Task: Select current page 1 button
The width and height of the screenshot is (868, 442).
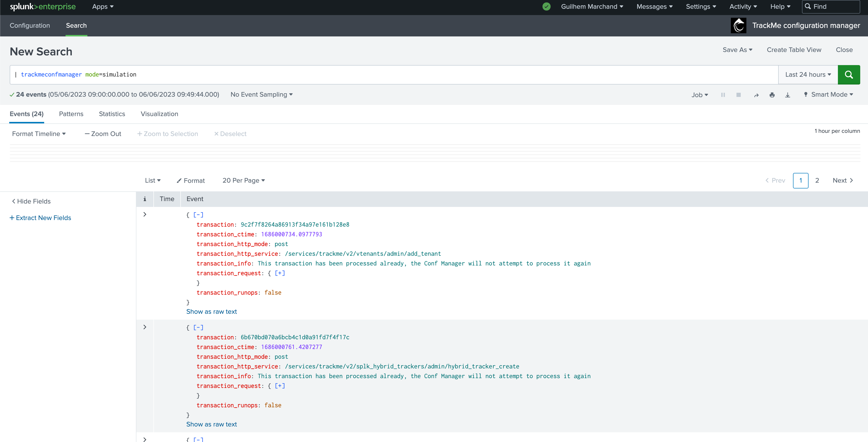Action: [x=801, y=180]
